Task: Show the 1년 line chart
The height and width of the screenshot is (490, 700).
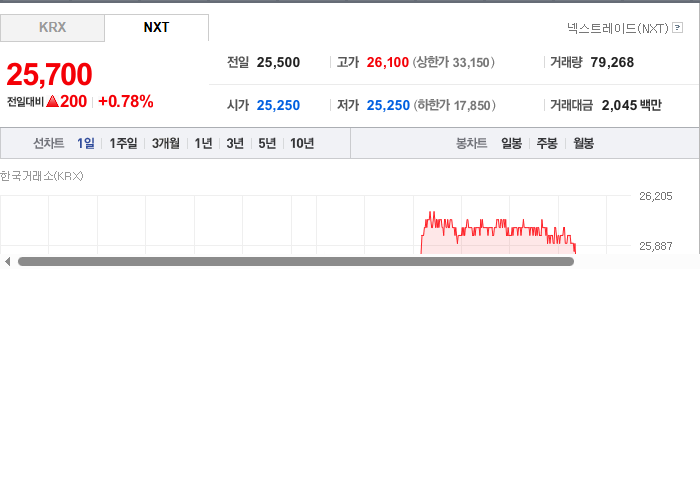Action: click(203, 143)
